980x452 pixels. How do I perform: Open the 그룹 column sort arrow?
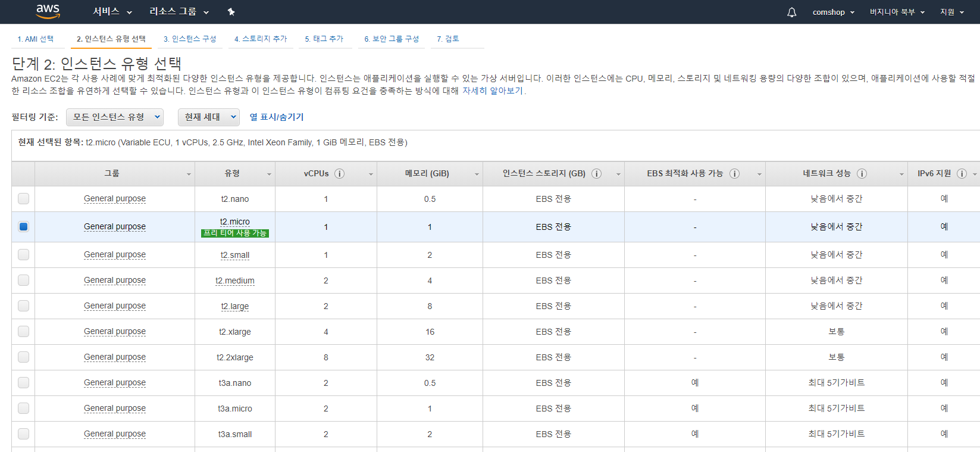[x=189, y=174]
